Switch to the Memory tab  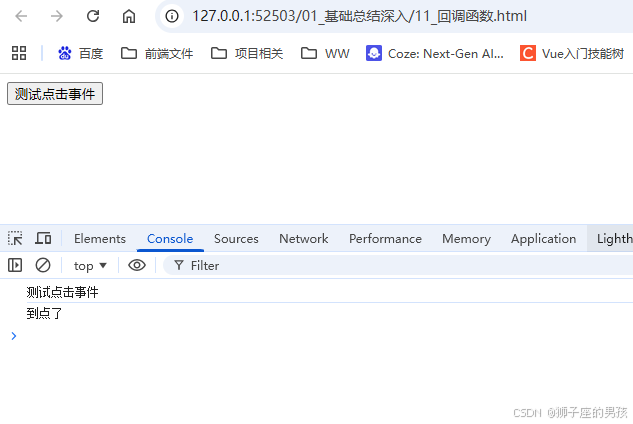[x=466, y=239]
